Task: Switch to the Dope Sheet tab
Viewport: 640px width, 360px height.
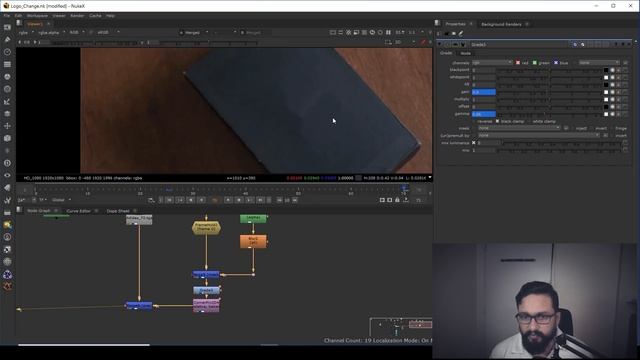Action: [118, 211]
